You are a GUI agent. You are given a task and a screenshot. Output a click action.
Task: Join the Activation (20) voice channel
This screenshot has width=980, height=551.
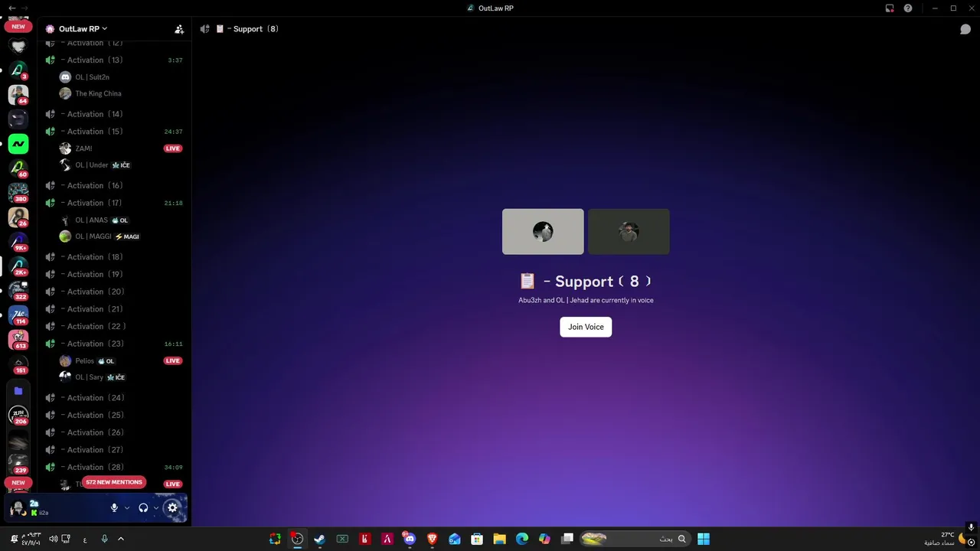click(x=113, y=292)
